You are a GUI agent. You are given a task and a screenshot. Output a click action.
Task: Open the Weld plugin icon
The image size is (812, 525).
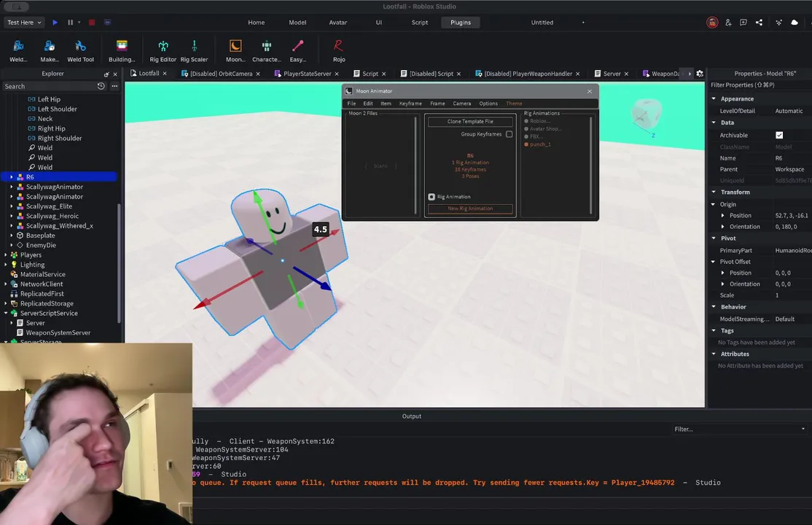pyautogui.click(x=18, y=51)
